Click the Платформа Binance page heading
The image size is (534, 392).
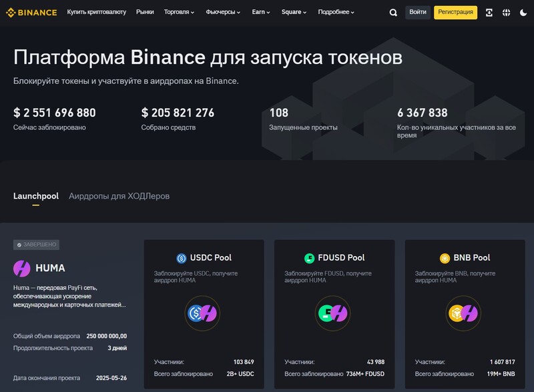click(208, 57)
